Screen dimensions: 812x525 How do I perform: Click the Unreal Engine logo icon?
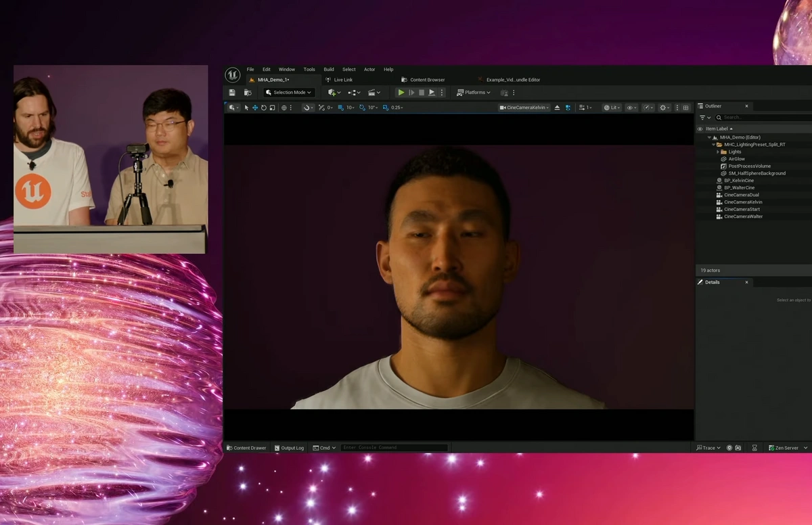tap(232, 74)
